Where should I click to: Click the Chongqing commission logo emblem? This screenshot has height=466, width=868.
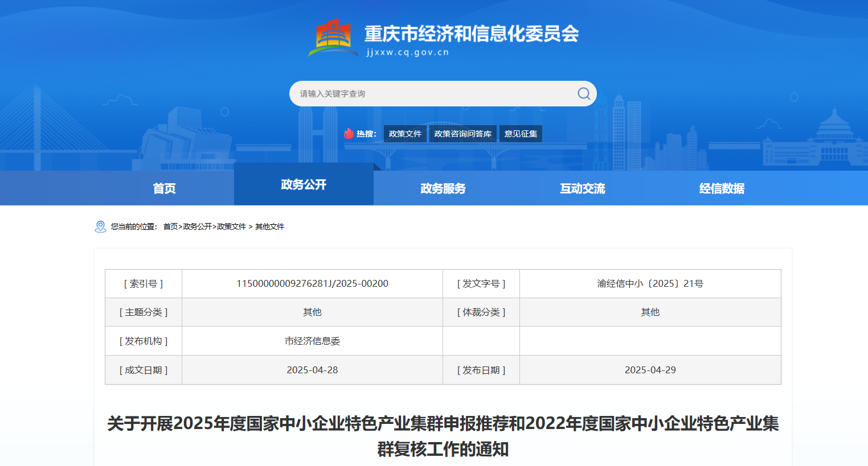point(333,38)
